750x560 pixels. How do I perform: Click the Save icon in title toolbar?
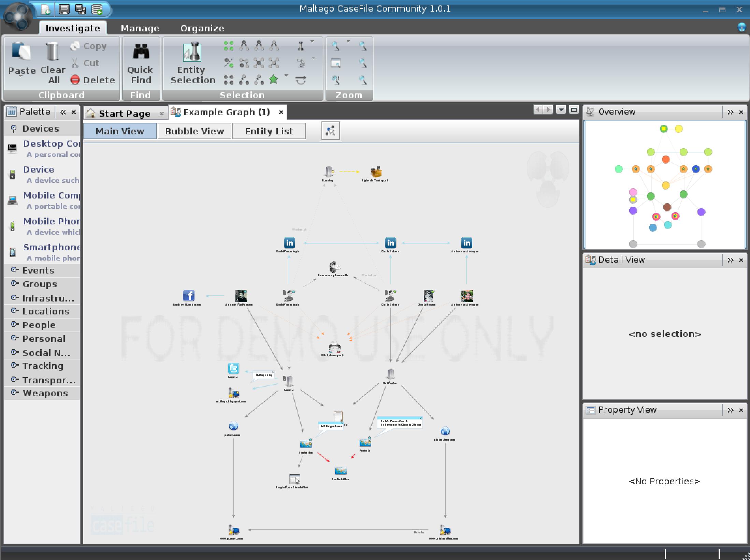pos(64,9)
